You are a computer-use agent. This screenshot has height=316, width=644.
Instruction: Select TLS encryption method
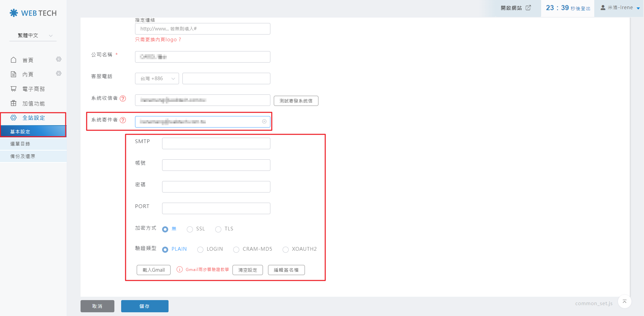pyautogui.click(x=218, y=229)
